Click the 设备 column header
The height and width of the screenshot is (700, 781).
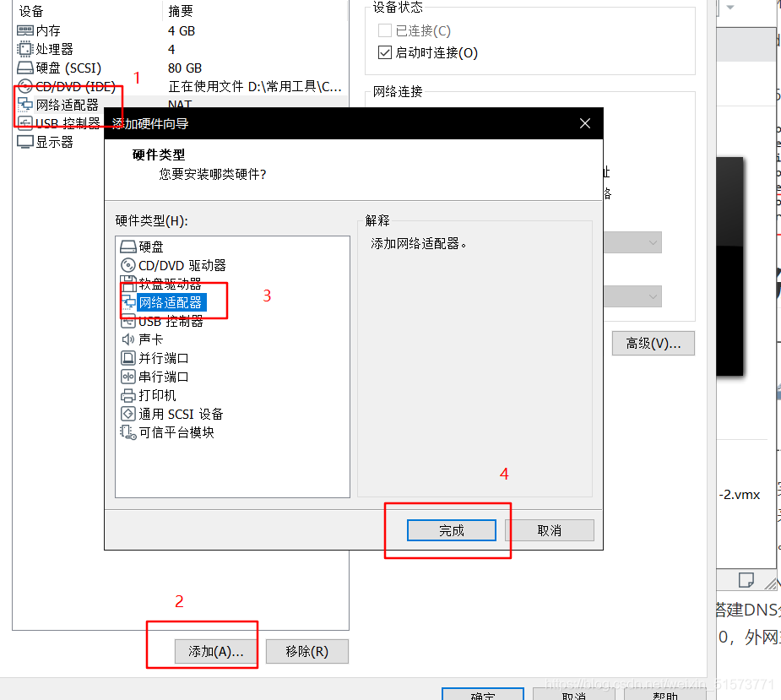point(31,11)
